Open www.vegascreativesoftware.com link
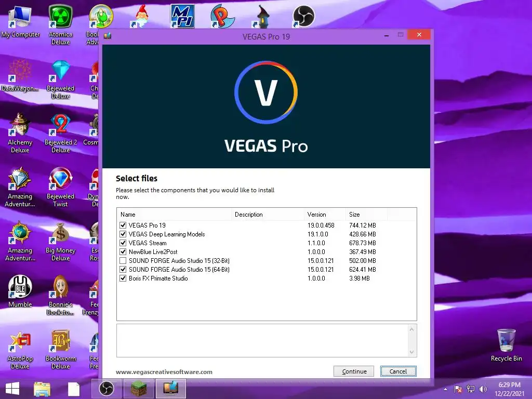This screenshot has width=532, height=399. 164,372
